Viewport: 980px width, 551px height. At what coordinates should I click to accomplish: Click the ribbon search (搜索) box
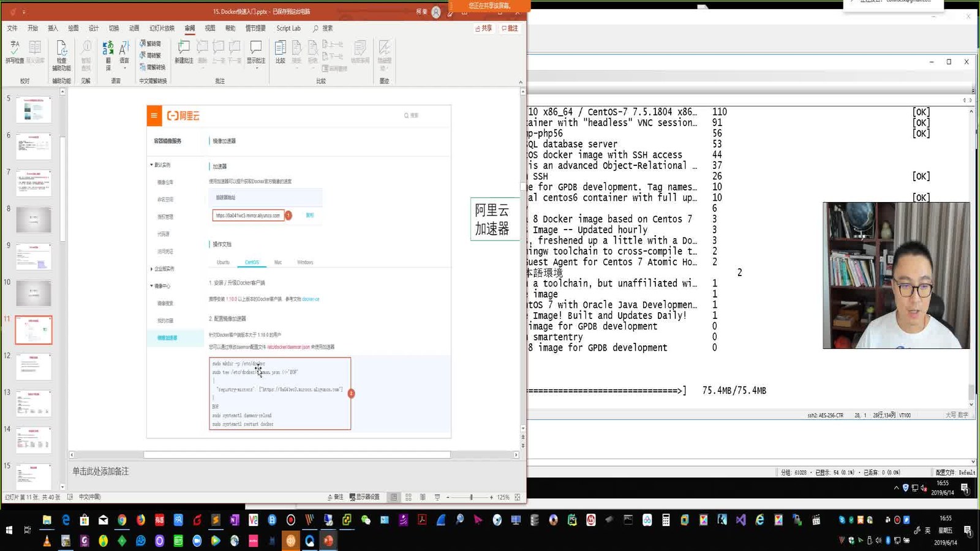click(x=323, y=28)
